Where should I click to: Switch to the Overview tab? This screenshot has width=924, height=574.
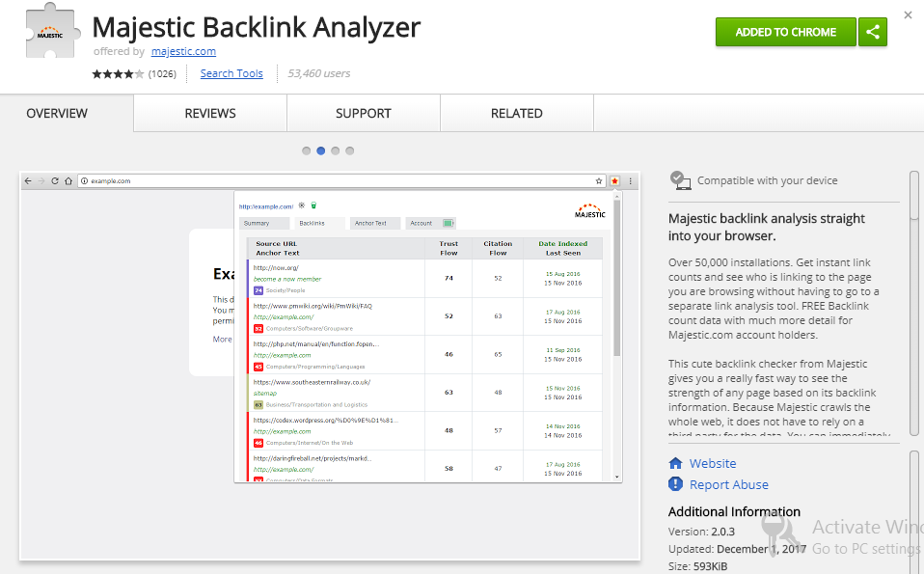point(57,113)
